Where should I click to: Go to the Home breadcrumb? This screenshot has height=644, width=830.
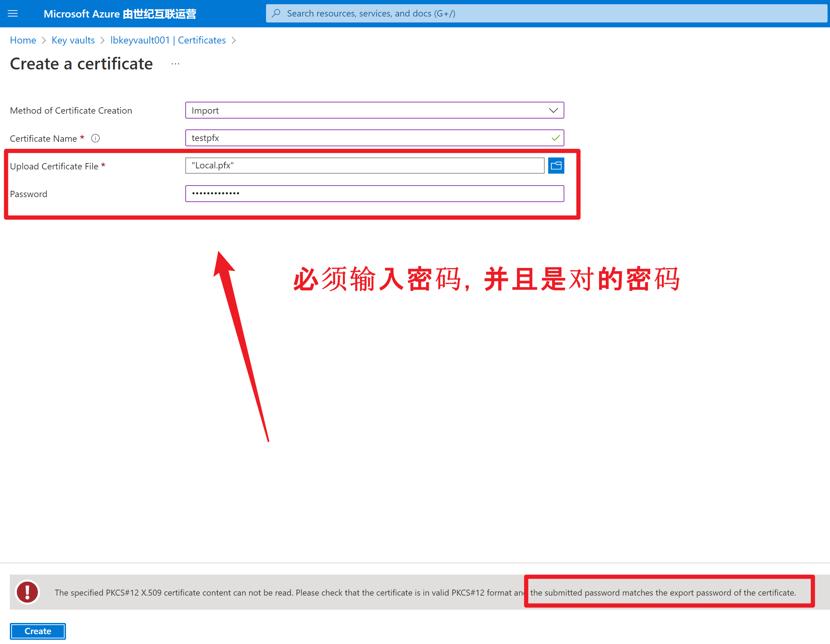tap(23, 40)
